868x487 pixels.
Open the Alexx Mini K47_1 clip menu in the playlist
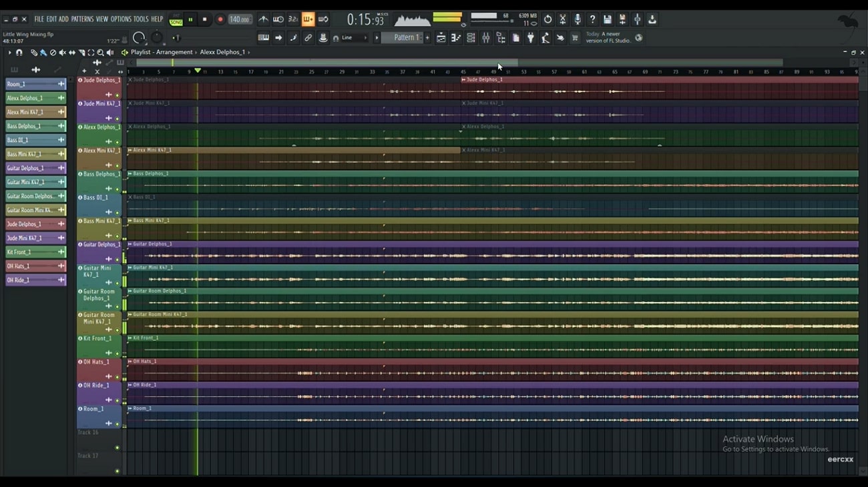(x=130, y=150)
